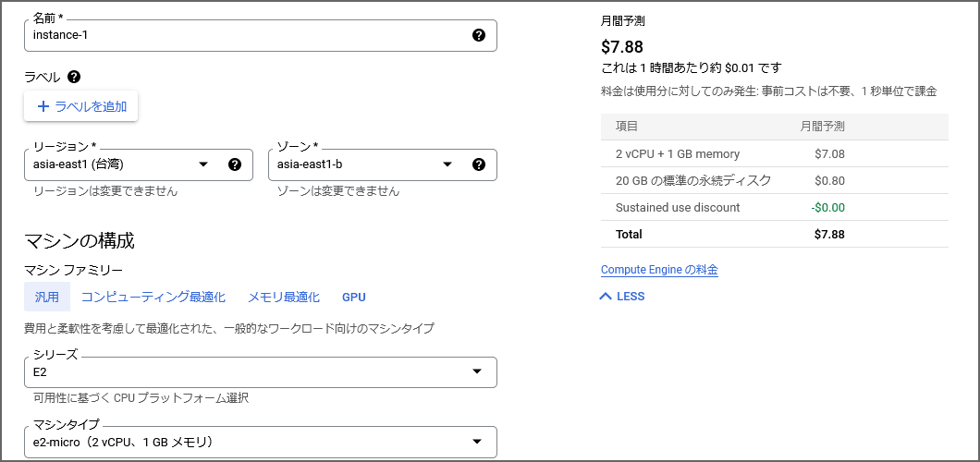Select the 汎用 machine family tab
This screenshot has width=980, height=462.
click(x=47, y=297)
